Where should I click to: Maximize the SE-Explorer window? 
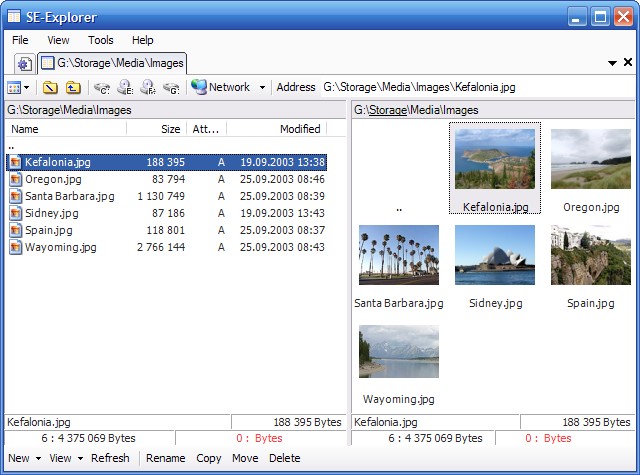point(600,17)
